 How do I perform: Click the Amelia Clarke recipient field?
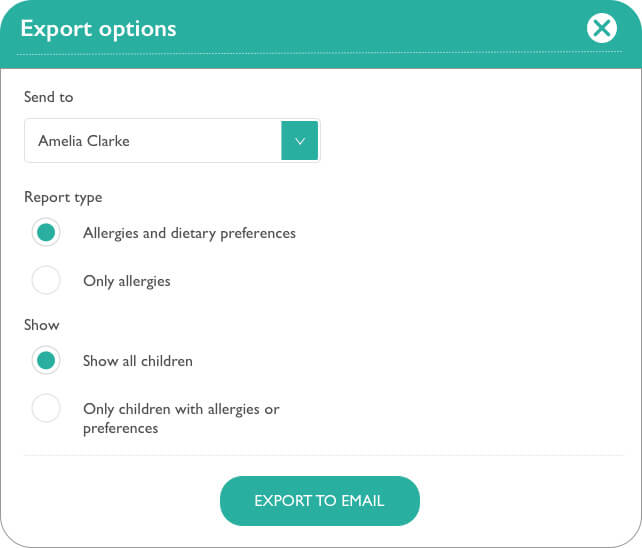point(172,140)
